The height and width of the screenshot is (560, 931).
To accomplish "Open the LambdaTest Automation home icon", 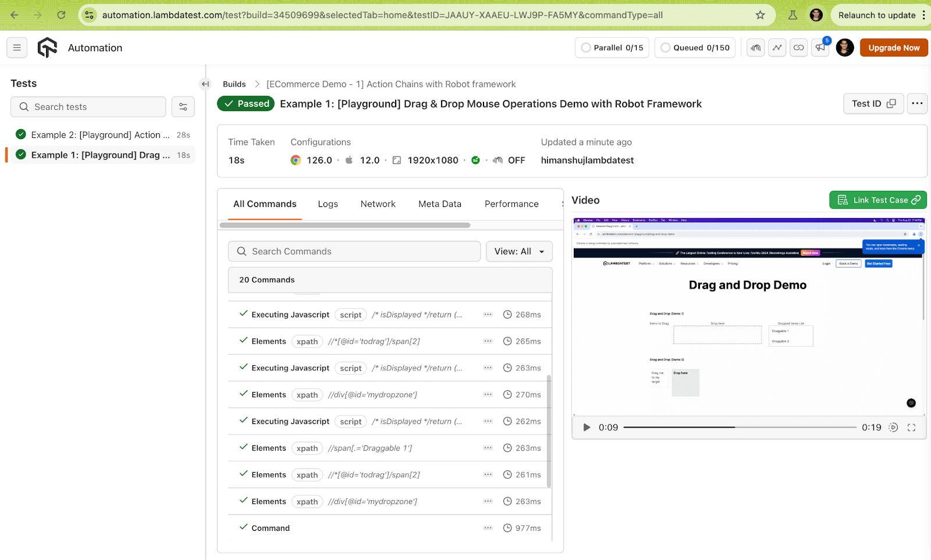I will click(47, 48).
